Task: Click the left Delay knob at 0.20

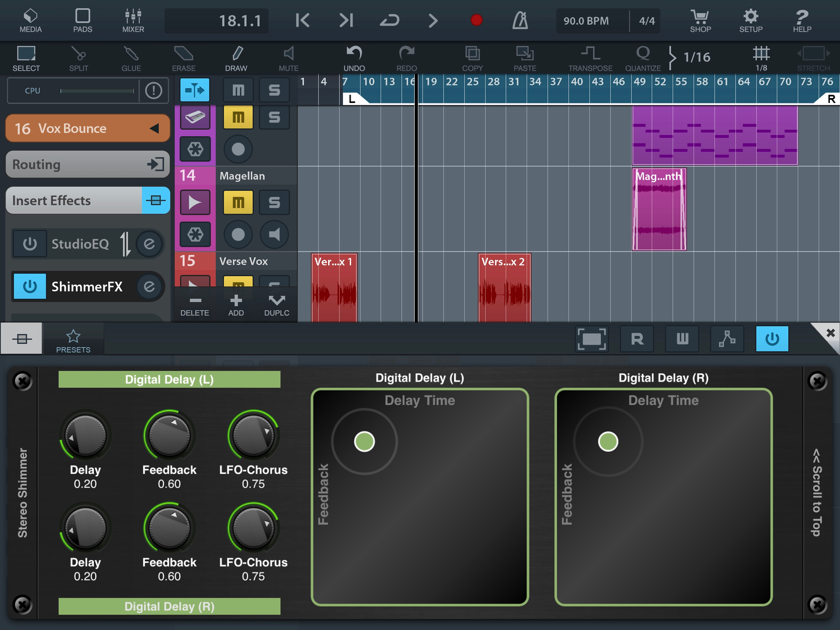Action: click(85, 436)
